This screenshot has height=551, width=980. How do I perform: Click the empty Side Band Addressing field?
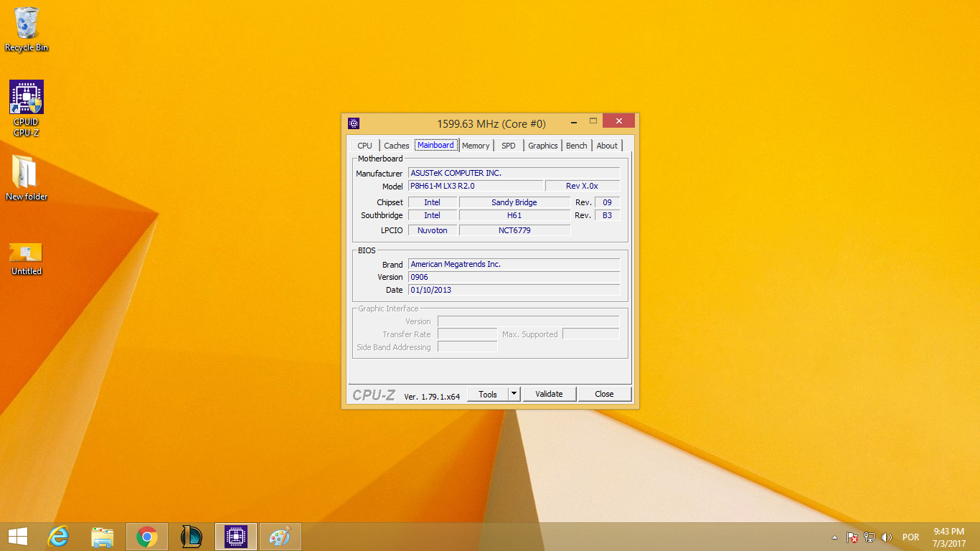(x=467, y=347)
